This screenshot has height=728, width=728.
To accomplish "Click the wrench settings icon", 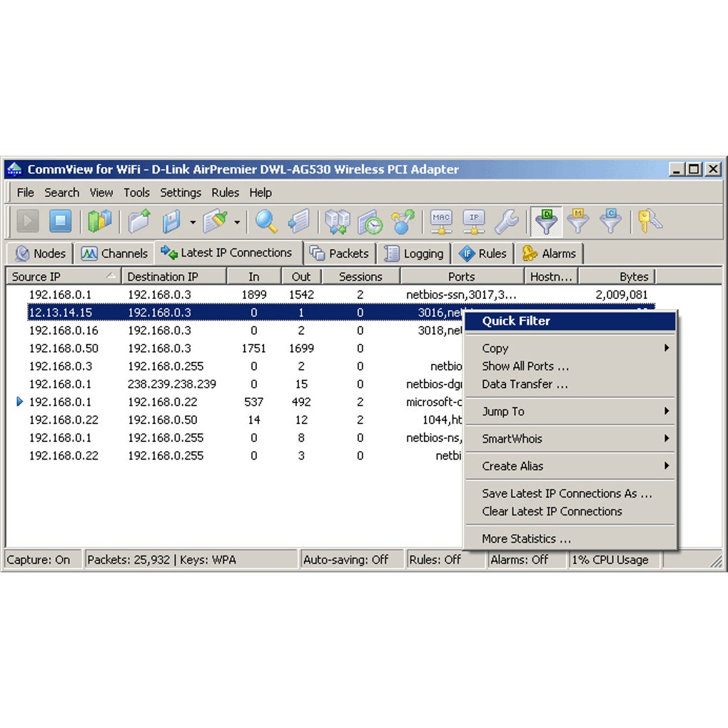I will pos(507,221).
